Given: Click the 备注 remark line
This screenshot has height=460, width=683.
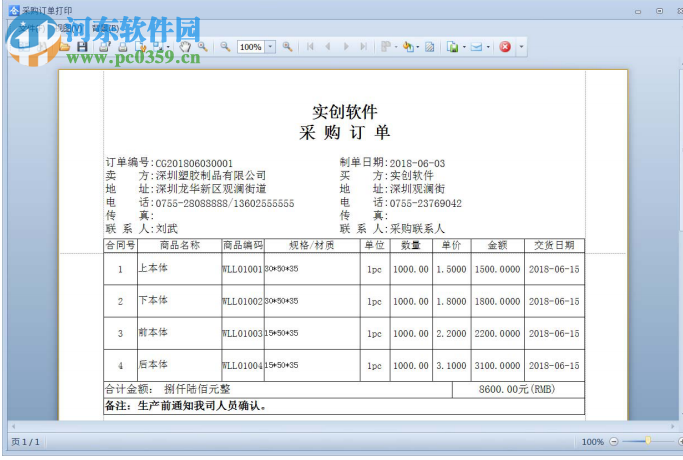Looking at the screenshot, I should (x=186, y=406).
